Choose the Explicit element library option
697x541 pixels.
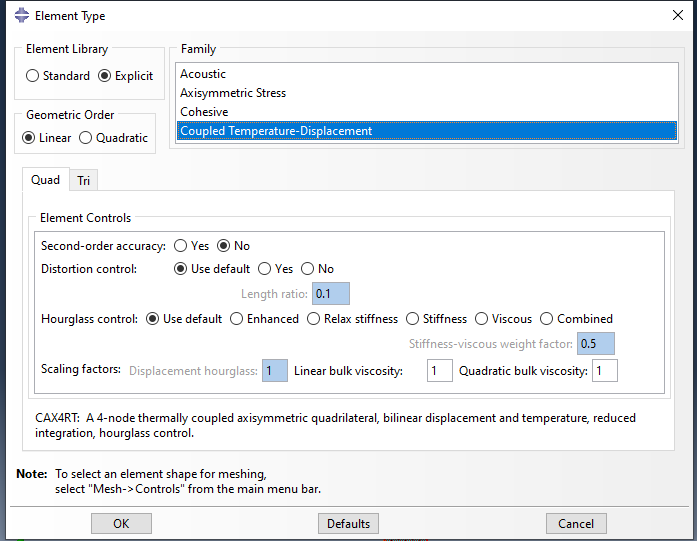(x=105, y=76)
